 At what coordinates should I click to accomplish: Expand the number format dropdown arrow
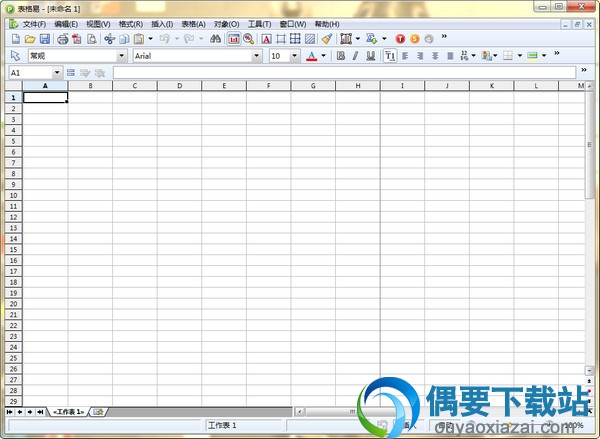(474, 56)
